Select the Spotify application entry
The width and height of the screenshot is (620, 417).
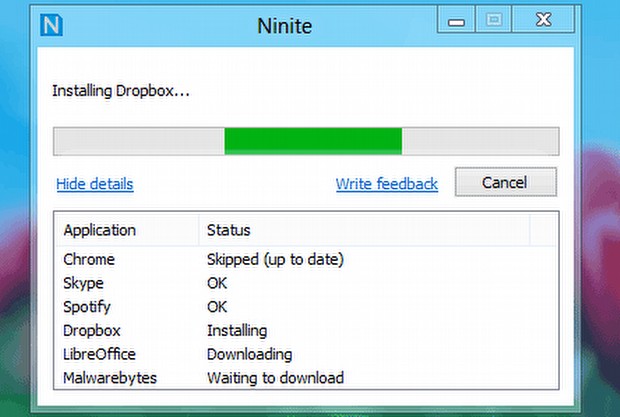[87, 307]
